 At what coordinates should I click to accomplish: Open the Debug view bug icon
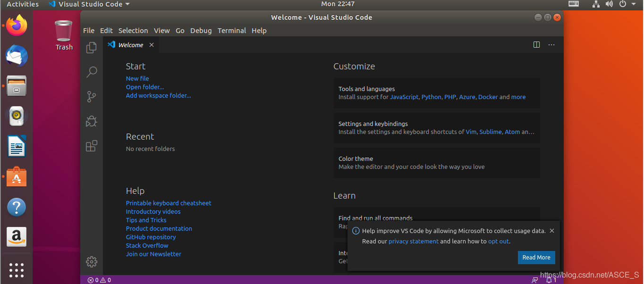tap(92, 121)
